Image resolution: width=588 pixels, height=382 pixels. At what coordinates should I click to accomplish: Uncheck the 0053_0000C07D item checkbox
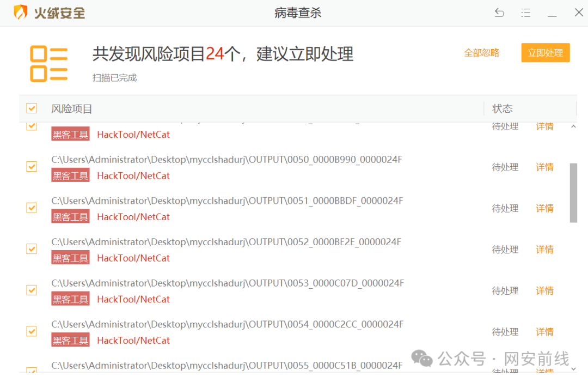31,290
